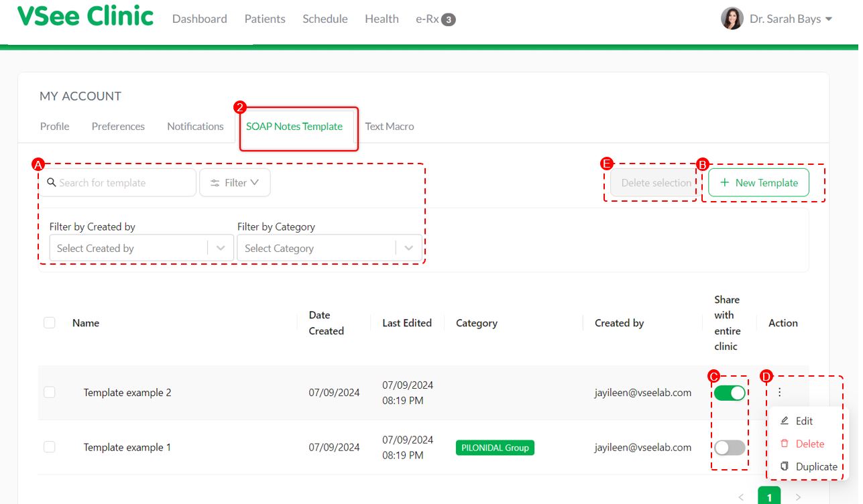Click the Name column header
The width and height of the screenshot is (863, 504).
click(86, 322)
